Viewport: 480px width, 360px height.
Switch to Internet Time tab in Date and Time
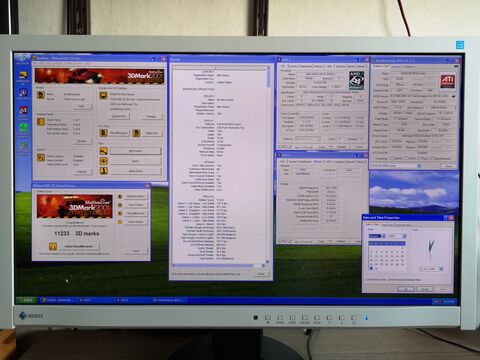pyautogui.click(x=403, y=225)
